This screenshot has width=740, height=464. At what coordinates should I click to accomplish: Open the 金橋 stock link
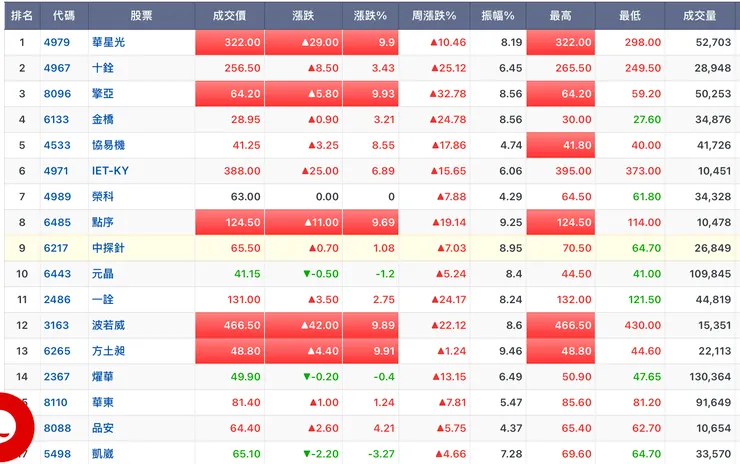103,119
